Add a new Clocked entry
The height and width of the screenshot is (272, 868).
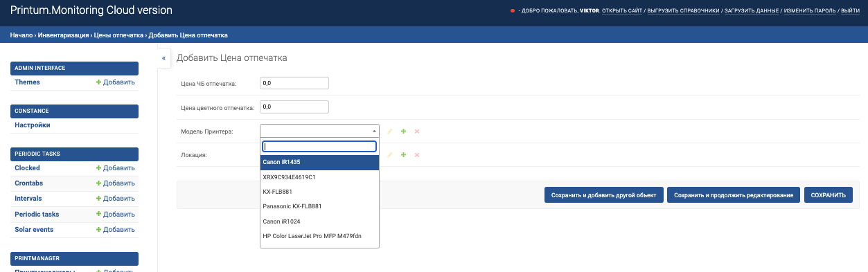click(116, 168)
